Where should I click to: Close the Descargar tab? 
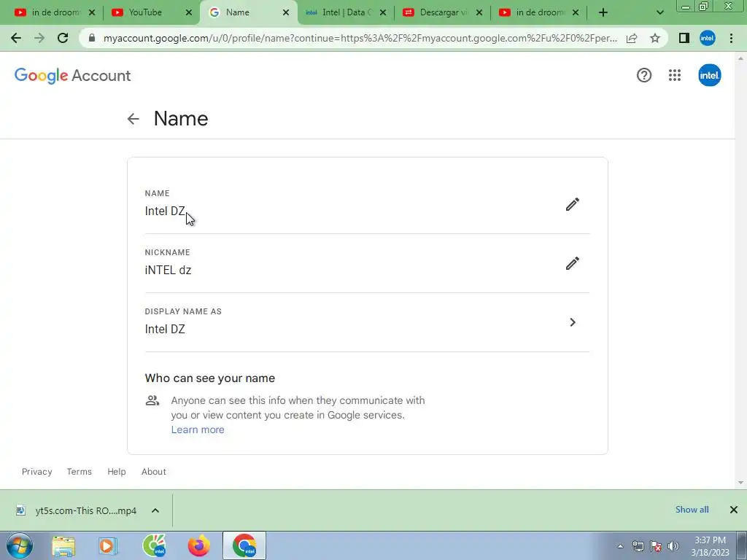tap(479, 12)
